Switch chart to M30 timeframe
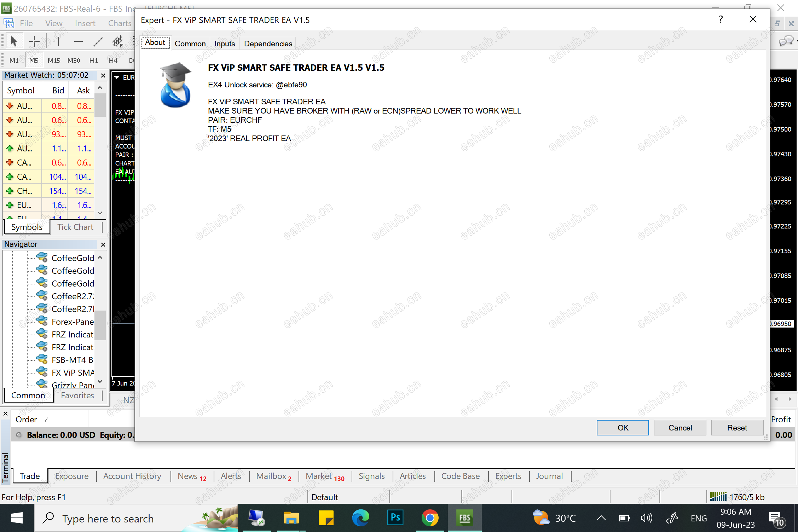798x532 pixels. click(74, 60)
